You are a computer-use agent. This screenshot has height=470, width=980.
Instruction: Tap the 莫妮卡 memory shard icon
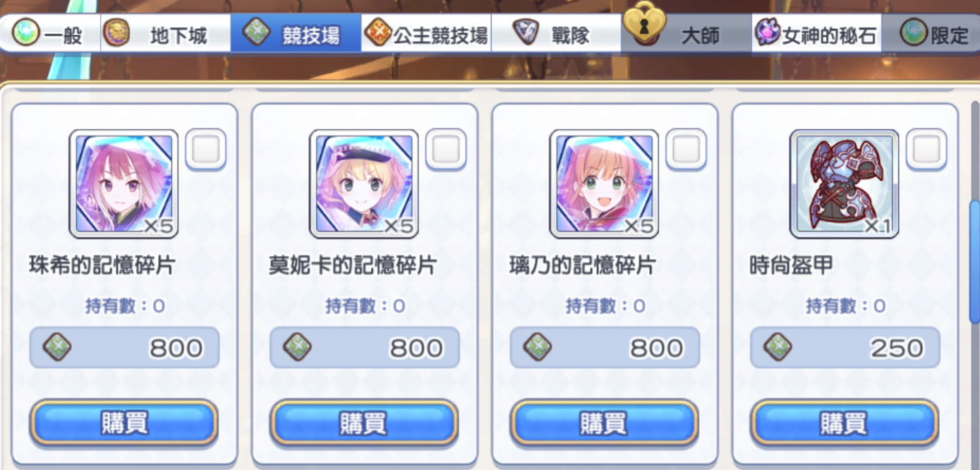(x=364, y=183)
